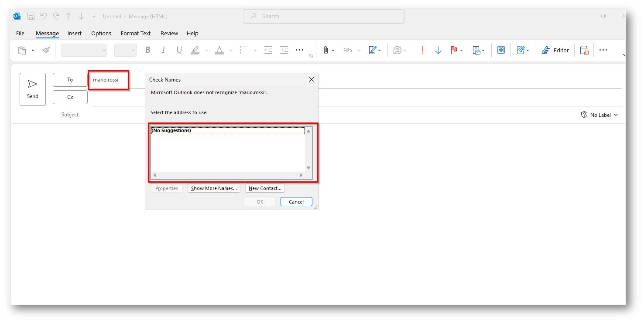This screenshot has height=323, width=644.
Task: Open the Attach File paperclip menu
Action: pyautogui.click(x=325, y=50)
